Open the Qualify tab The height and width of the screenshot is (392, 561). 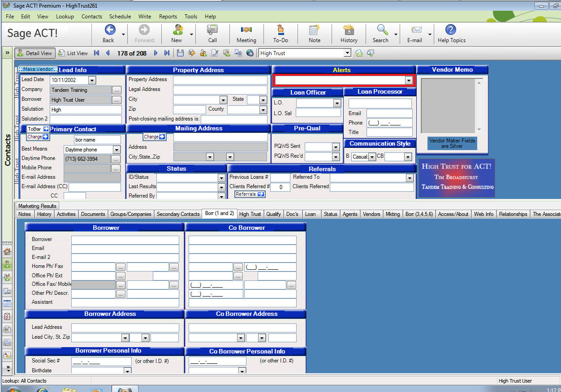tap(273, 214)
